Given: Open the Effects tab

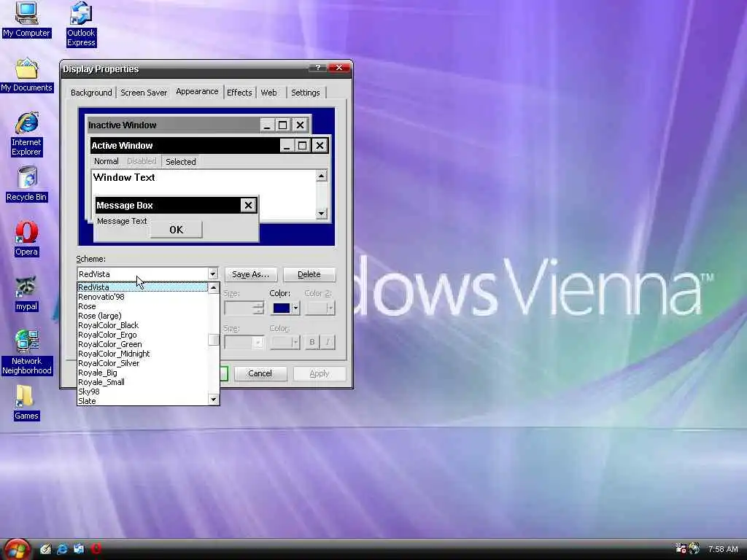Looking at the screenshot, I should click(x=239, y=93).
